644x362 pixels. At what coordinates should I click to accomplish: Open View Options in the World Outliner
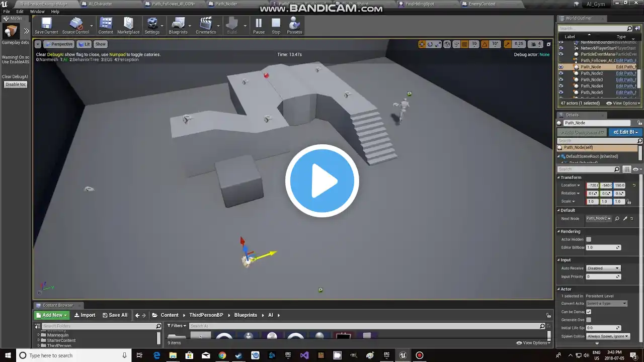[x=623, y=103]
